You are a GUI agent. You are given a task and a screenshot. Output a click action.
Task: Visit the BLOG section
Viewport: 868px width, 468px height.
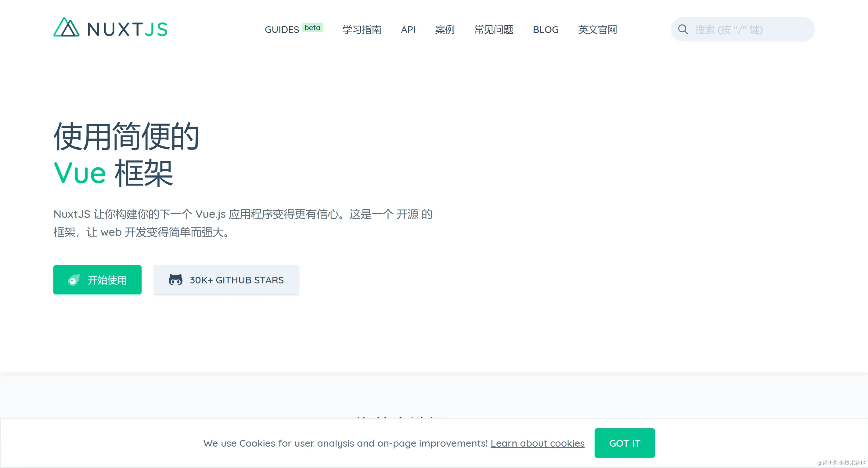(545, 30)
